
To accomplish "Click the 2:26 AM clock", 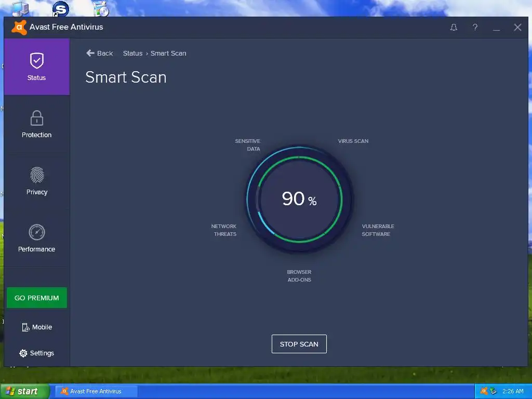I will (513, 391).
